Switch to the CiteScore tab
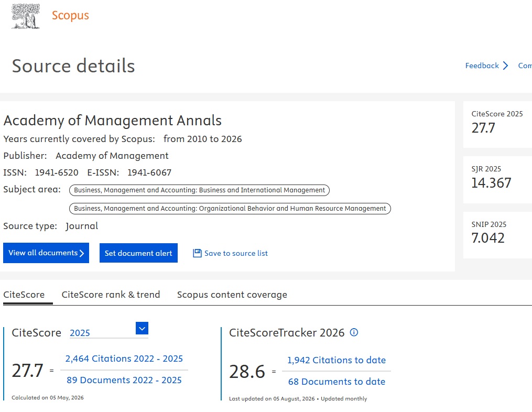This screenshot has width=532, height=412. pyautogui.click(x=24, y=295)
